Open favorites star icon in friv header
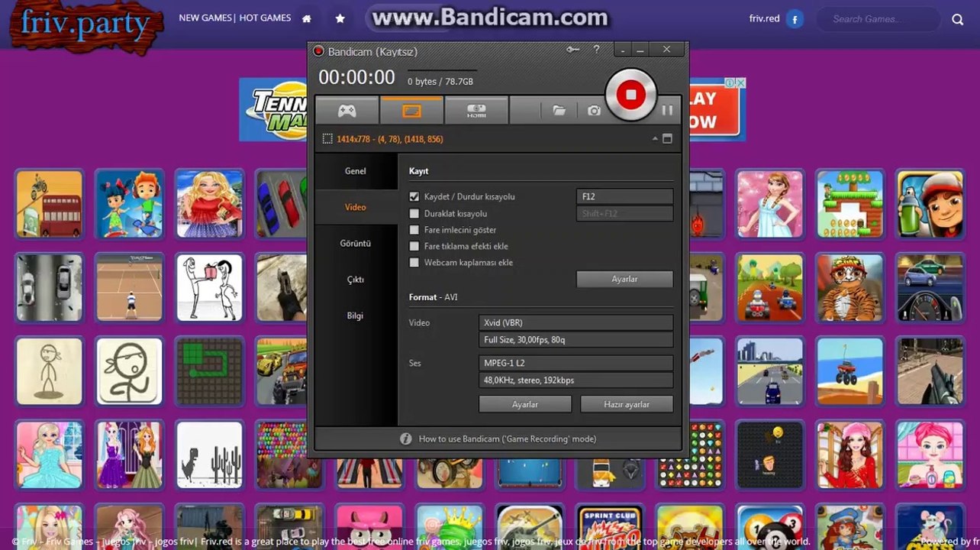This screenshot has height=550, width=980. pos(340,18)
